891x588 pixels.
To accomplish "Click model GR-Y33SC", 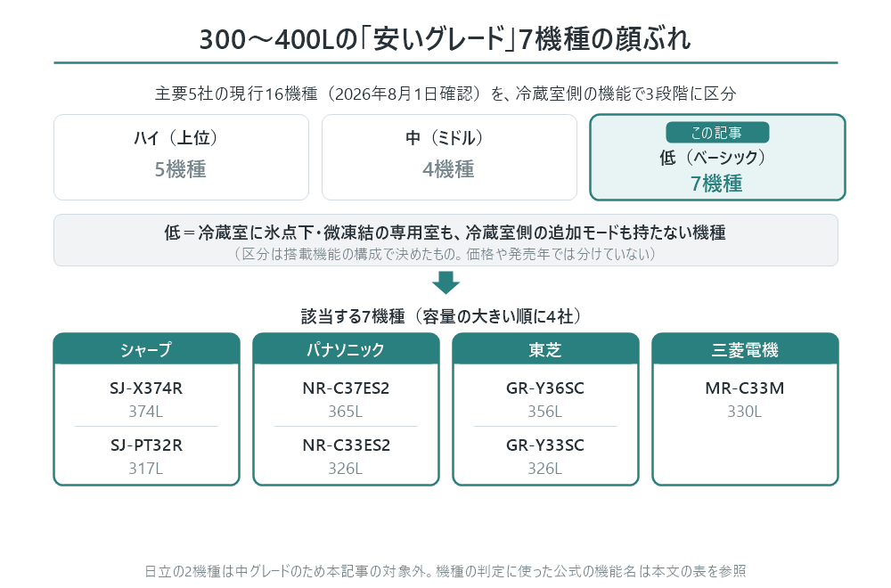I will [x=545, y=445].
